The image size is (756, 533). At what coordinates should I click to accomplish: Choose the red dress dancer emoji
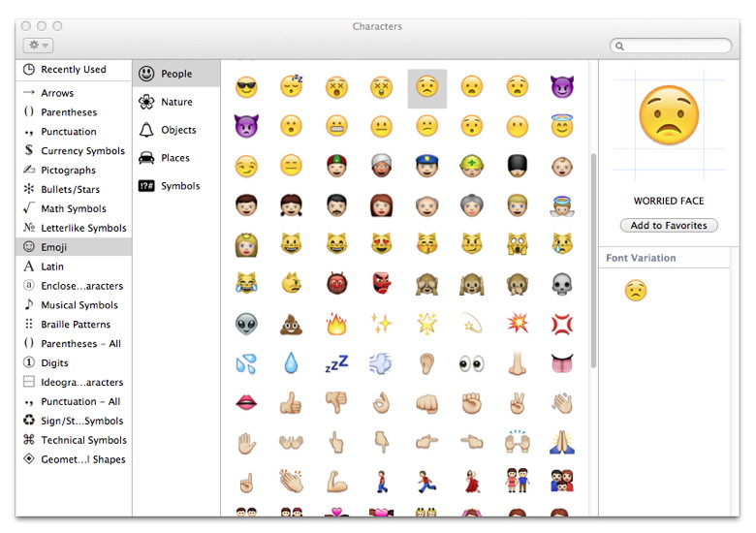coord(472,482)
